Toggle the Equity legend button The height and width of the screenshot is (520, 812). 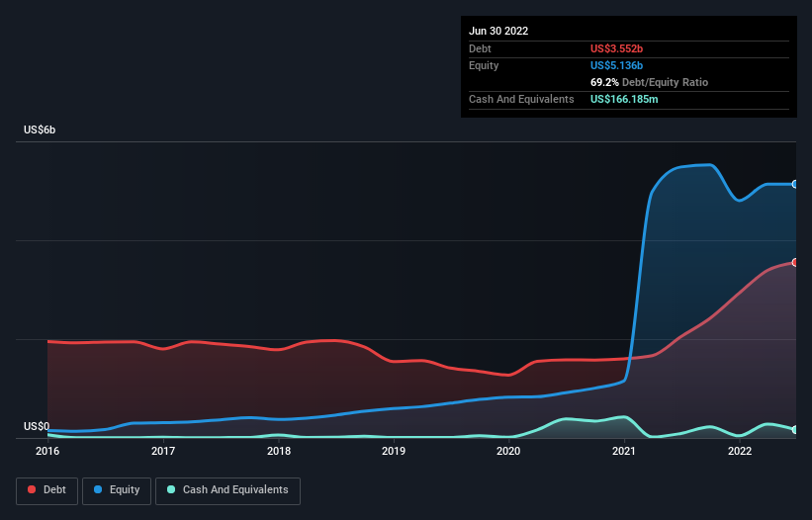(x=117, y=490)
